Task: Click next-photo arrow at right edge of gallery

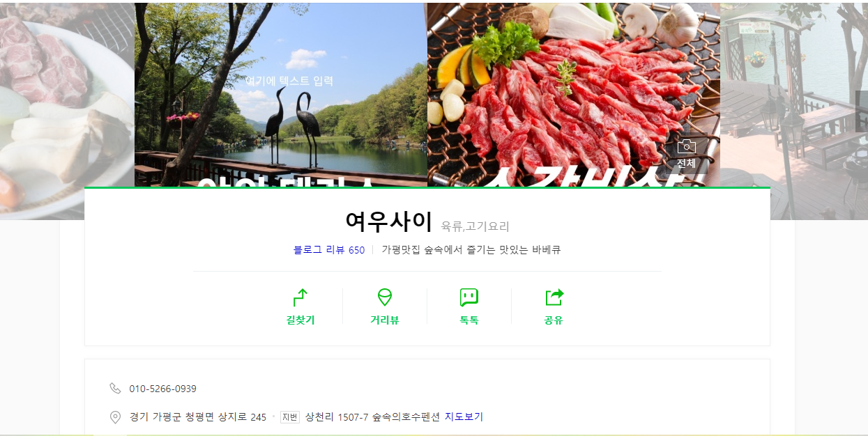Action: pos(862,111)
